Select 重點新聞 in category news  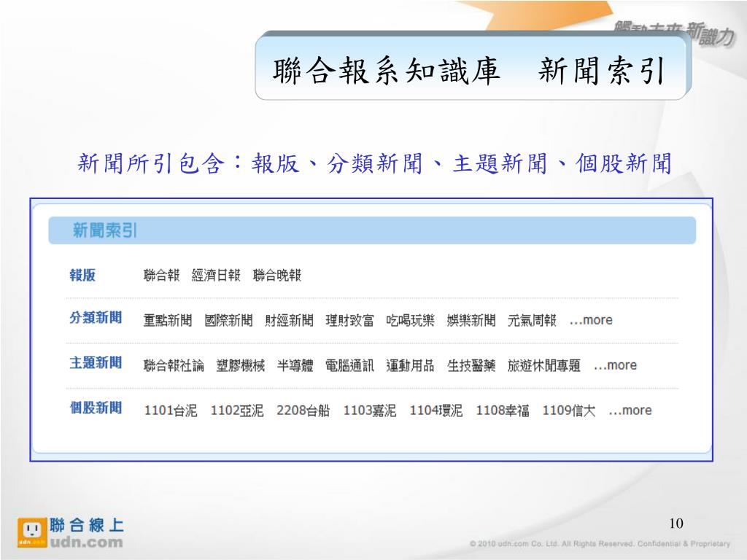pyautogui.click(x=168, y=321)
